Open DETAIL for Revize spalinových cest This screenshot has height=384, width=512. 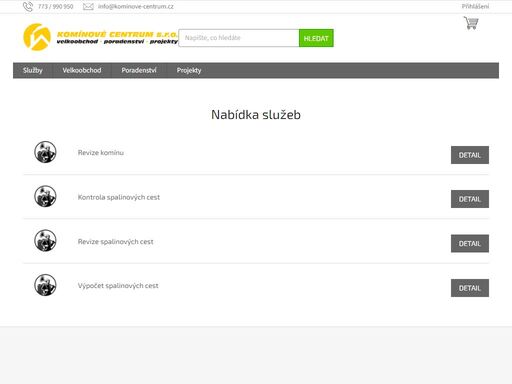click(470, 243)
